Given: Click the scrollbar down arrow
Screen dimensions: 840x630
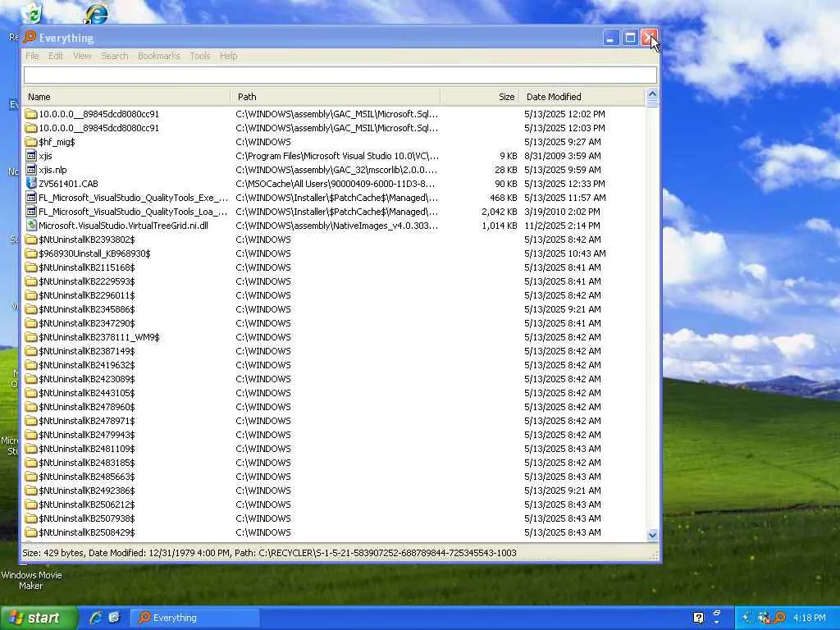Looking at the screenshot, I should coord(652,535).
